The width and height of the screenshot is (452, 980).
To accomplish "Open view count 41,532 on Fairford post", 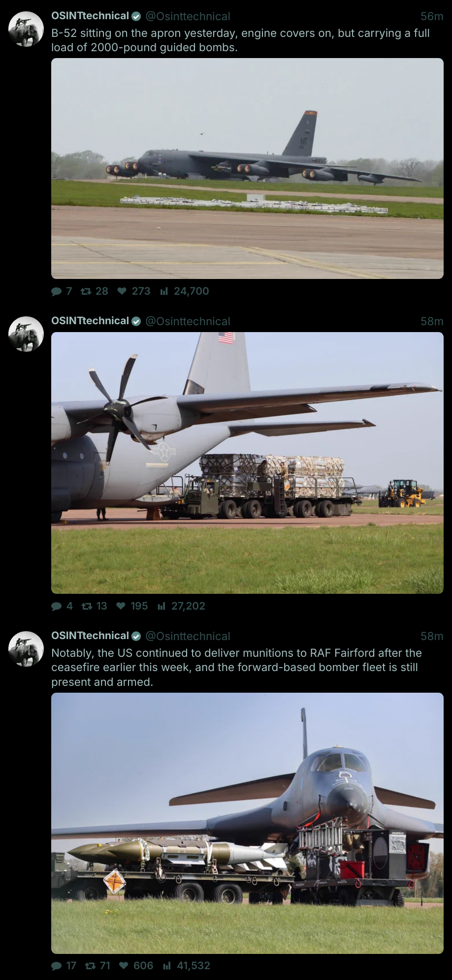I will (187, 966).
